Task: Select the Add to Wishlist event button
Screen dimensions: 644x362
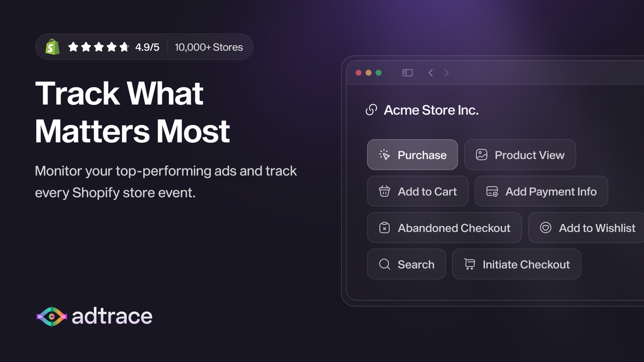Action: 586,228
